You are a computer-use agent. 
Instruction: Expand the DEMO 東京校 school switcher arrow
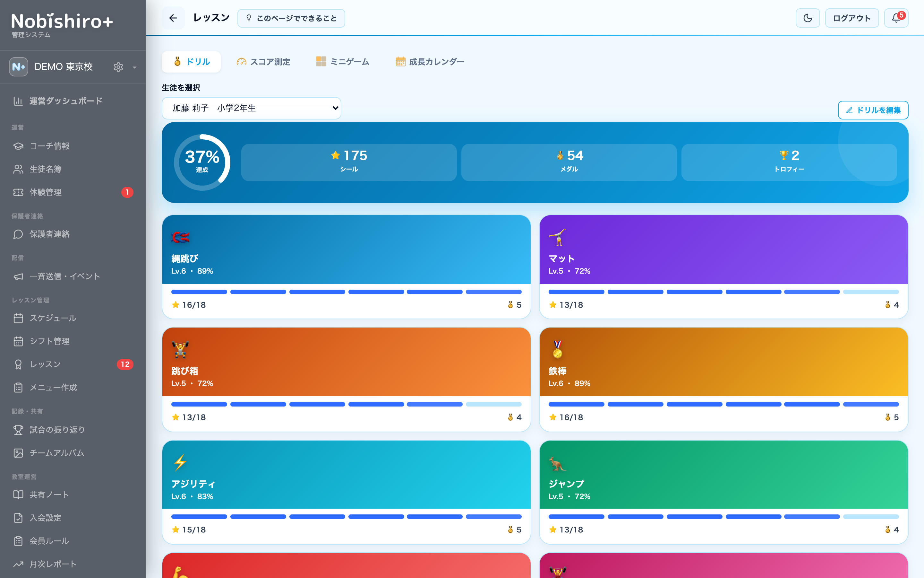click(134, 67)
